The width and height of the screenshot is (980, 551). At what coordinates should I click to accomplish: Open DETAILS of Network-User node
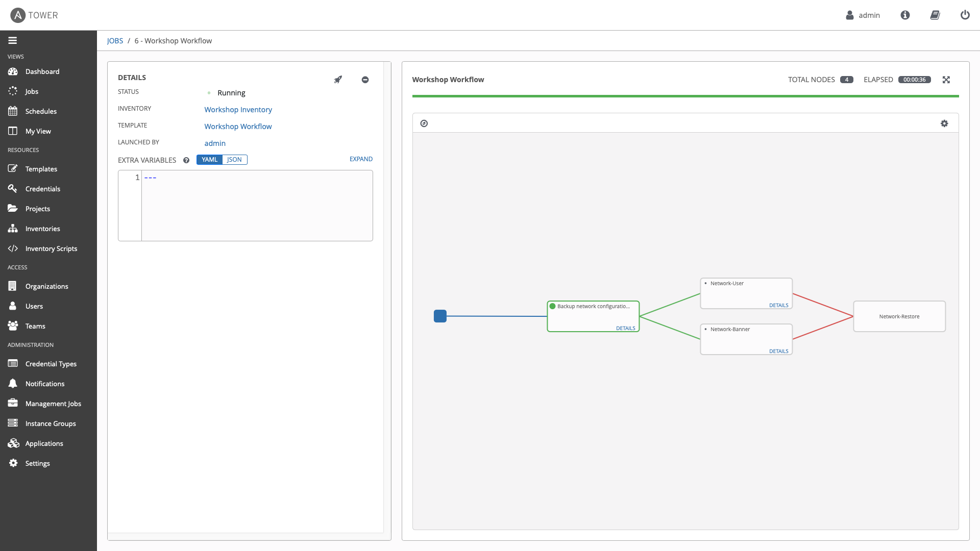click(x=778, y=305)
